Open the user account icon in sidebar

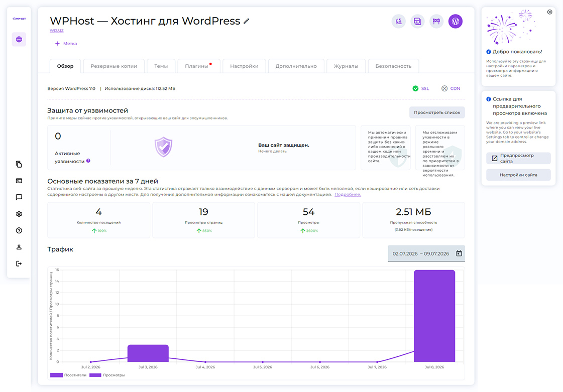pyautogui.click(x=19, y=247)
